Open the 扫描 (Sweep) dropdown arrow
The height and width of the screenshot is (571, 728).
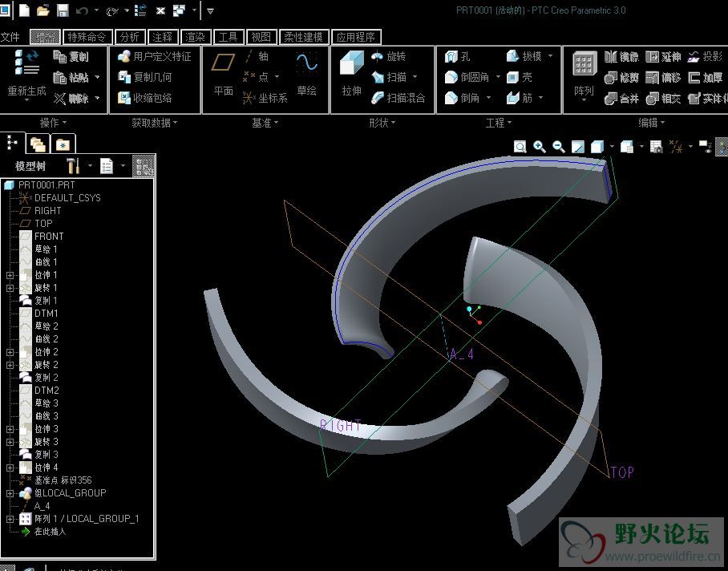coord(415,77)
